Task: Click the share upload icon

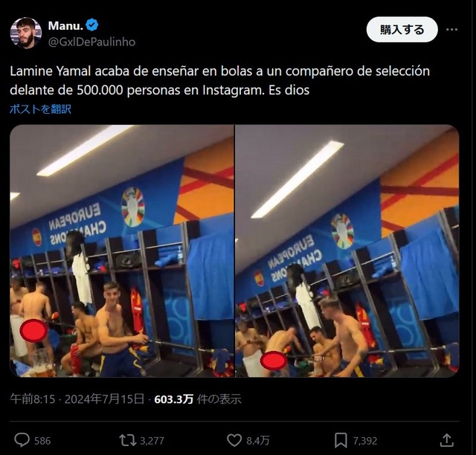Action: tap(446, 440)
